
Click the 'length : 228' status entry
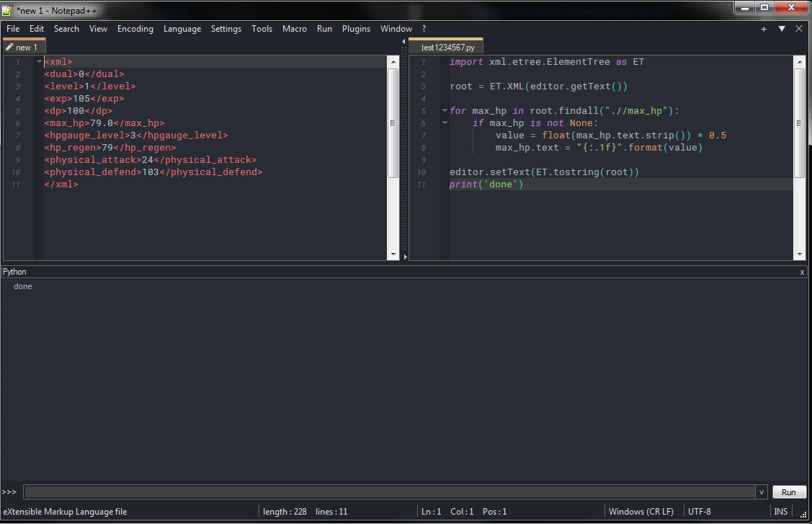[x=285, y=512]
